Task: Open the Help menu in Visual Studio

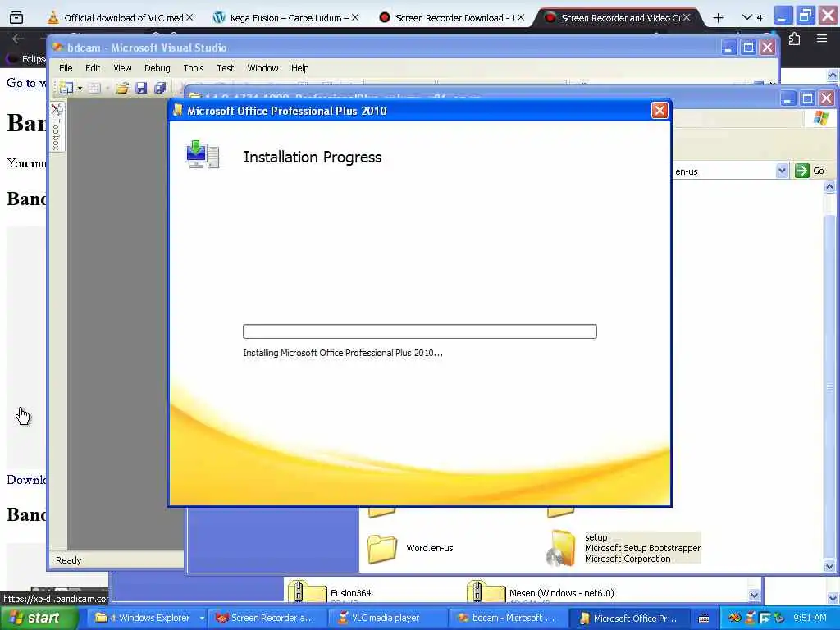Action: coord(299,68)
